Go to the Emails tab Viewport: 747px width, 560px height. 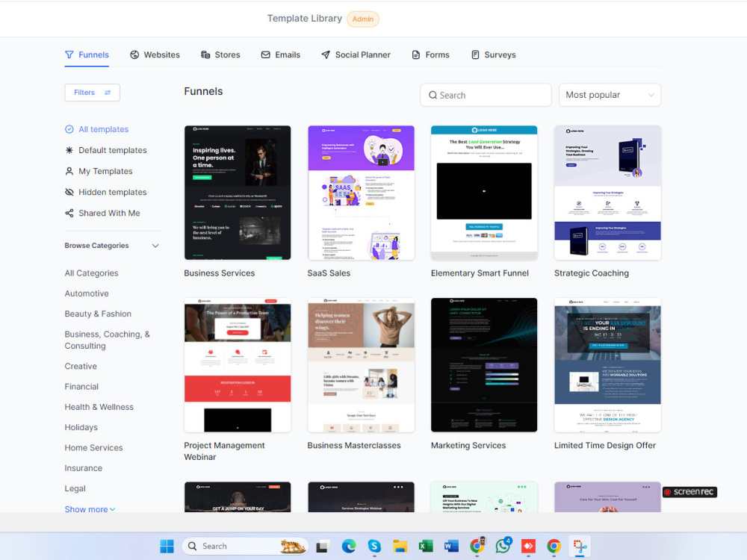pyautogui.click(x=281, y=55)
